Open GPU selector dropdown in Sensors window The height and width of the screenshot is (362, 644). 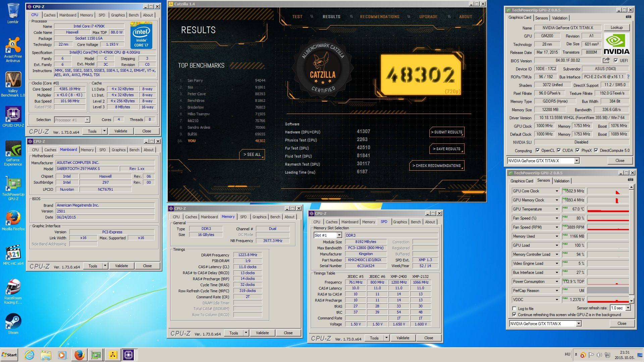[x=579, y=324]
